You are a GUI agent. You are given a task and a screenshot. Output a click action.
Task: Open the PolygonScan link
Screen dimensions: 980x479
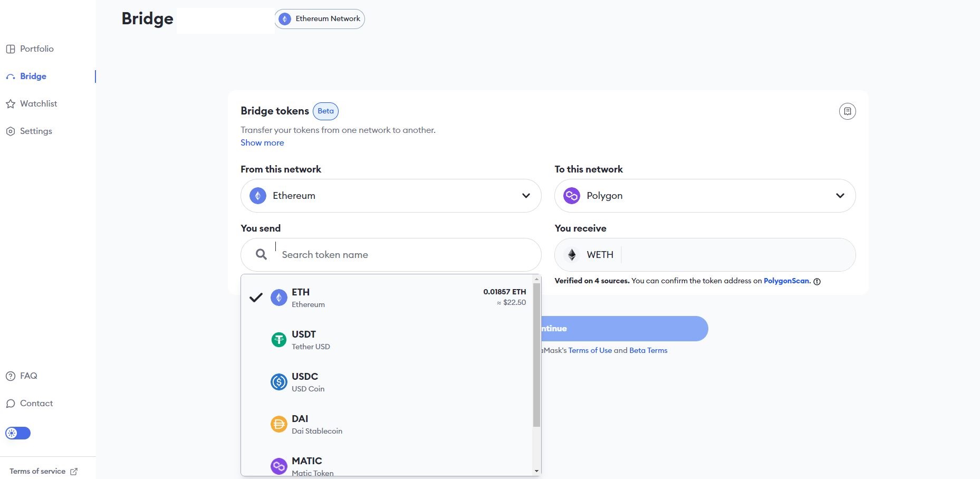click(x=786, y=281)
